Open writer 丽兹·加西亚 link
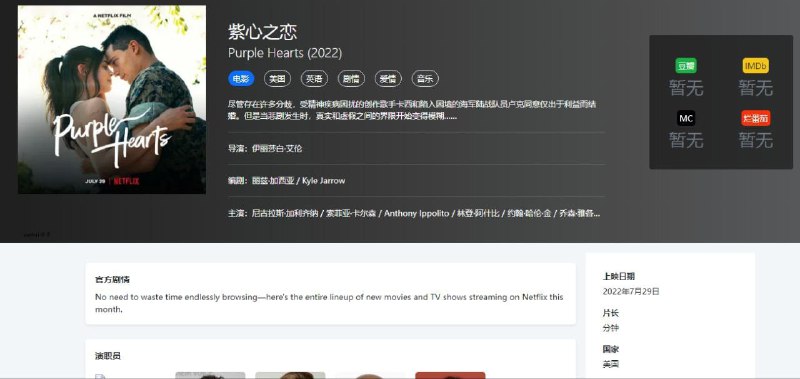This screenshot has height=379, width=800. point(273,181)
